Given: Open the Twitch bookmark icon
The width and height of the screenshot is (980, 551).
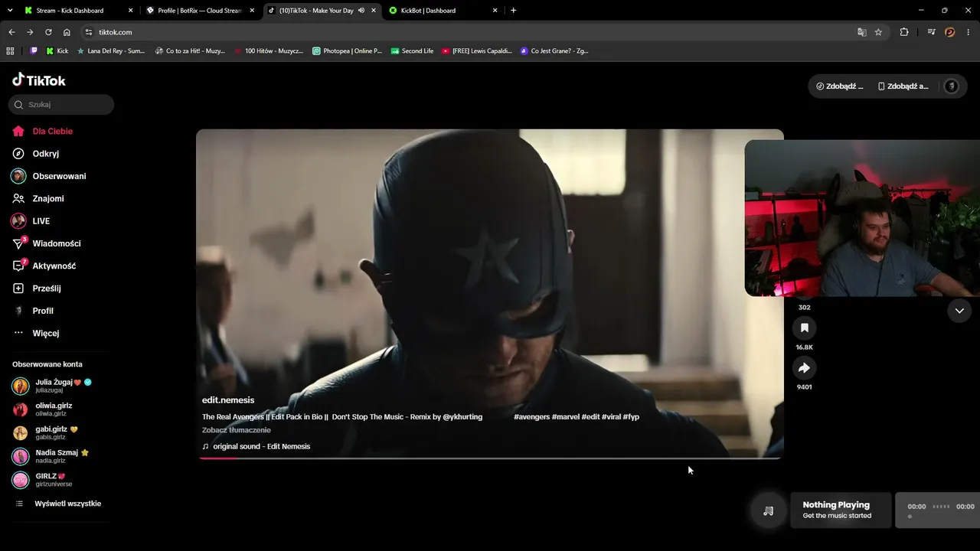Looking at the screenshot, I should [34, 51].
